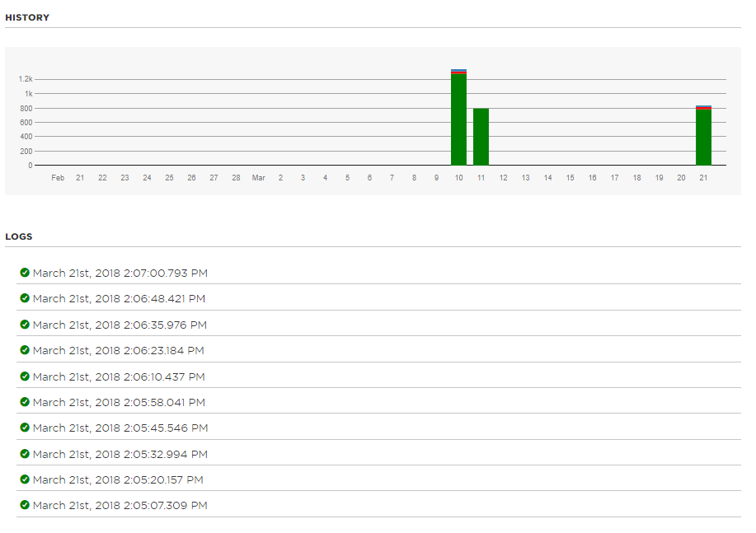Click the success icon for 2:07:00.793 PM log

[x=25, y=273]
